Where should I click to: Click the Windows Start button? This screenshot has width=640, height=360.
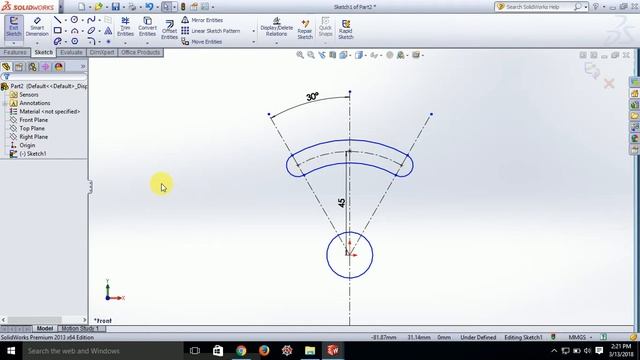point(11,351)
